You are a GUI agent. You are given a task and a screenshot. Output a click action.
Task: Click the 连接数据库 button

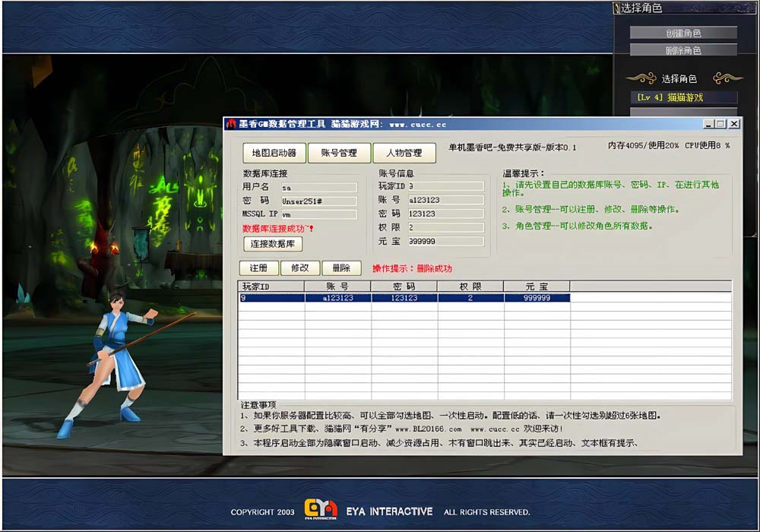pos(272,244)
